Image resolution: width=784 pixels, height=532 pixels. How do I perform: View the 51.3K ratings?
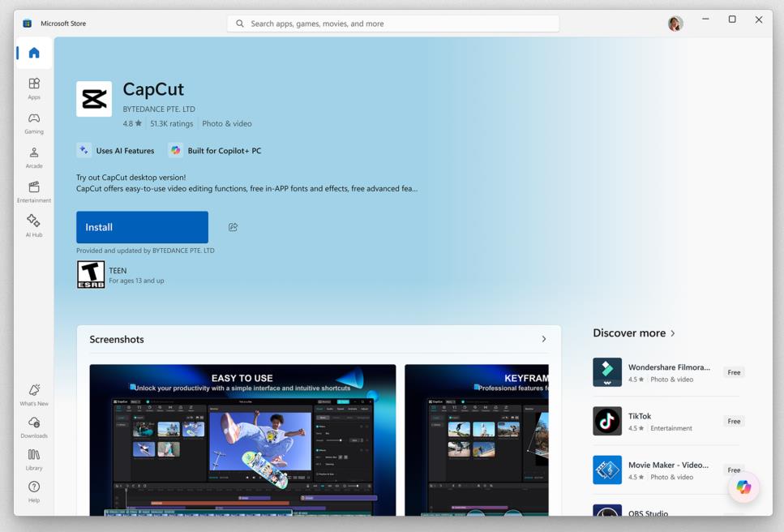172,123
